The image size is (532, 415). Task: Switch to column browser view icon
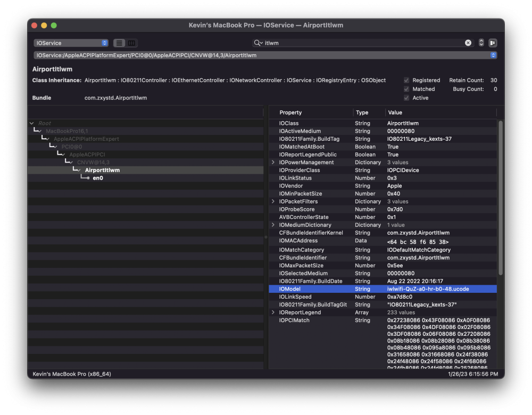[x=131, y=43]
